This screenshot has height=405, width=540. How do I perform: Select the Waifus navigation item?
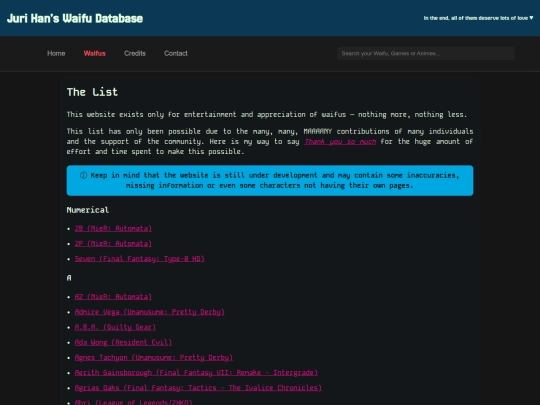pos(95,53)
